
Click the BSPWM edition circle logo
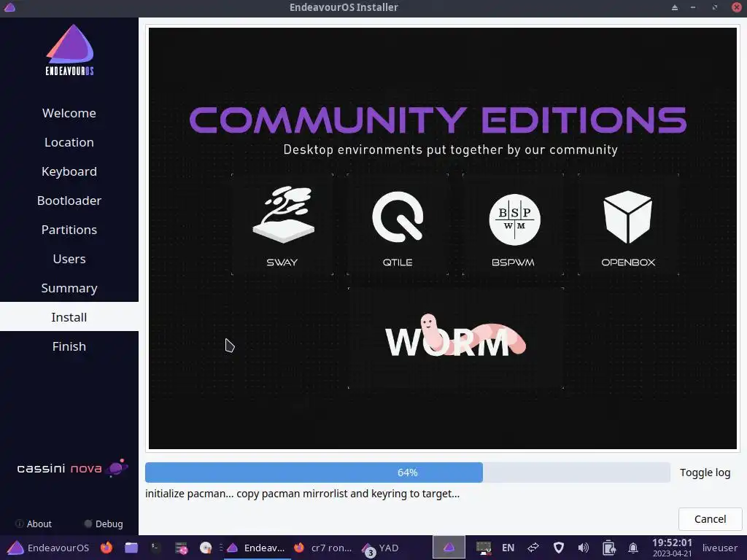pyautogui.click(x=514, y=219)
